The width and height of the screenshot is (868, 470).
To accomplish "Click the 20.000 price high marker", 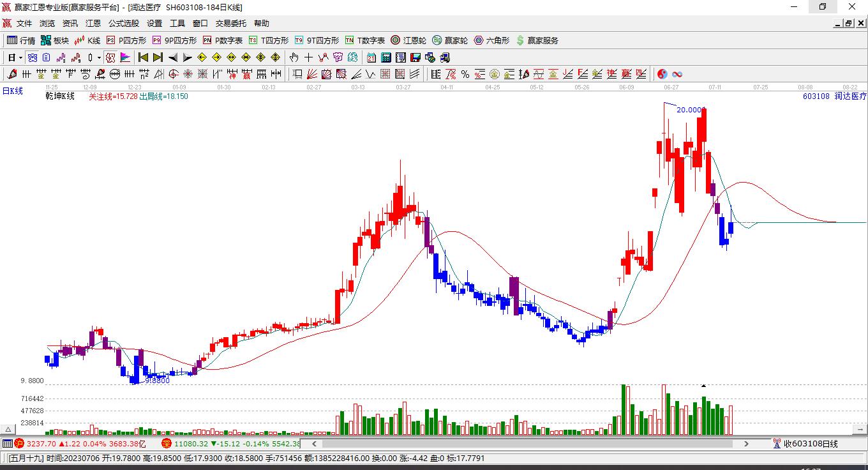I will [689, 110].
